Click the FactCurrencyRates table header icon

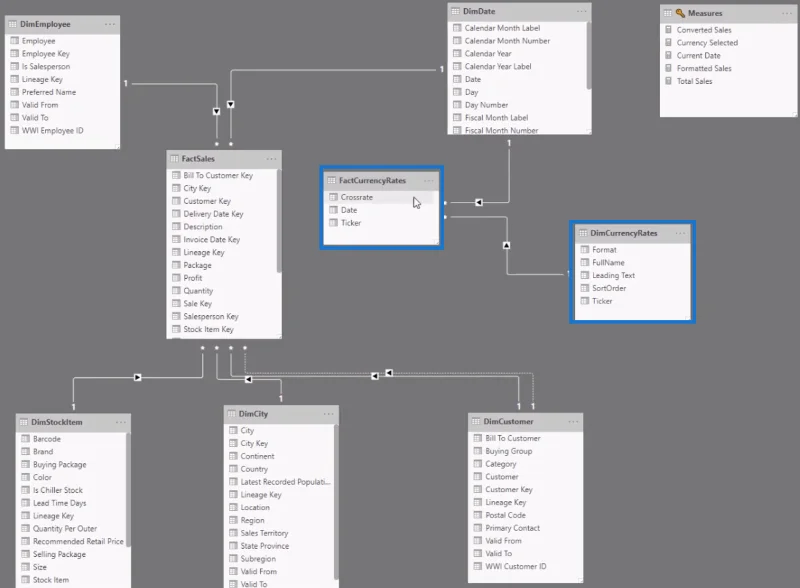click(x=331, y=181)
